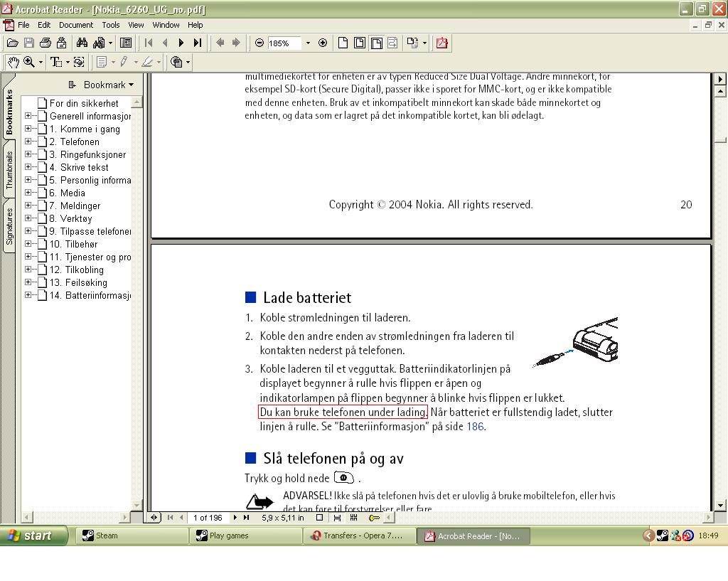This screenshot has width=728, height=581.
Task: Click the '1 of 196' page field
Action: [x=208, y=518]
